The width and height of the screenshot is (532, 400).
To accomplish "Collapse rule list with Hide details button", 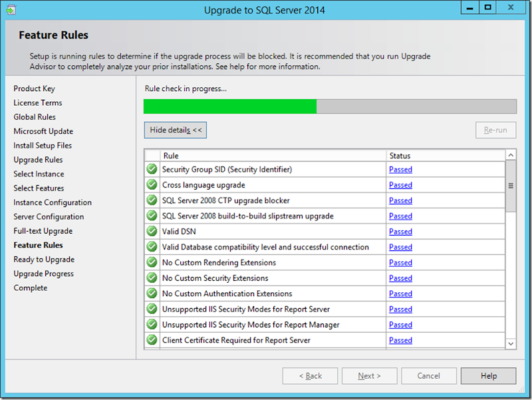I will coord(176,130).
